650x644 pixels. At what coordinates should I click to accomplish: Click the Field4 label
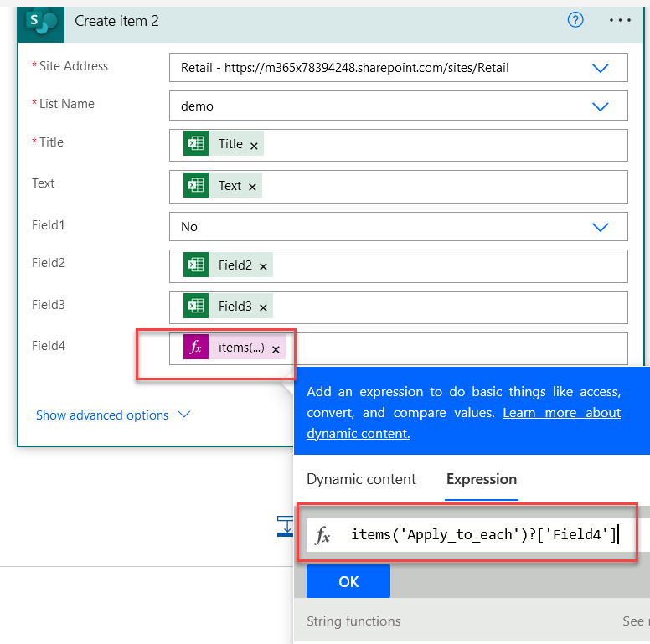pyautogui.click(x=49, y=346)
